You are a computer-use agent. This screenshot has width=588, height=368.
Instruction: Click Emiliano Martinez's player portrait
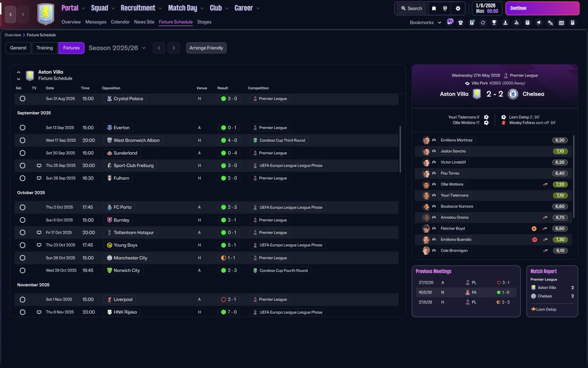(x=426, y=140)
